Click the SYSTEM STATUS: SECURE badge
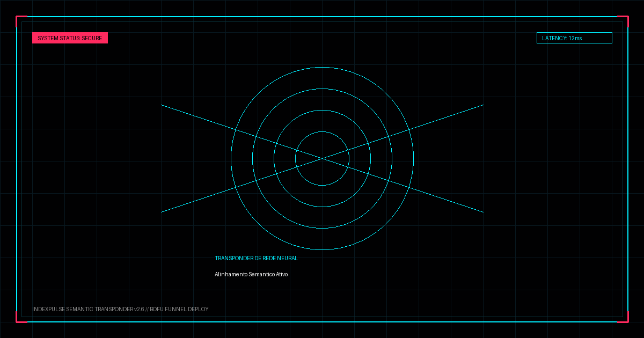Viewport: 644px width, 338px height. click(70, 38)
